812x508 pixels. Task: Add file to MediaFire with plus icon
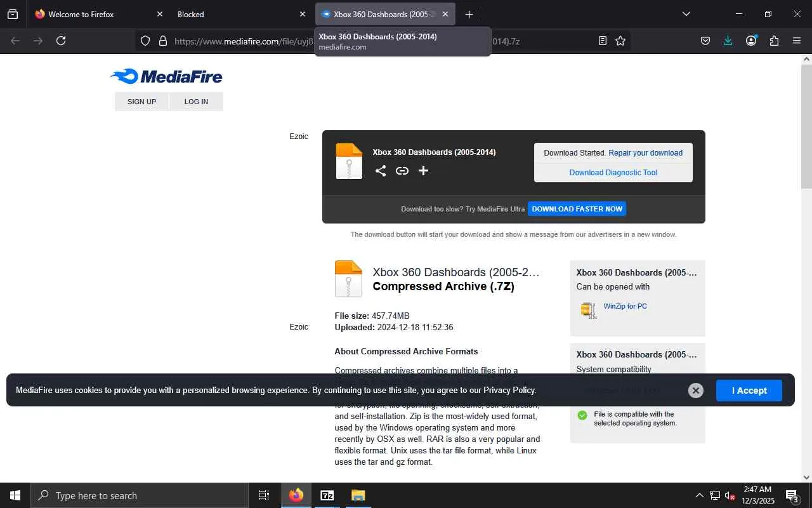[x=424, y=170]
